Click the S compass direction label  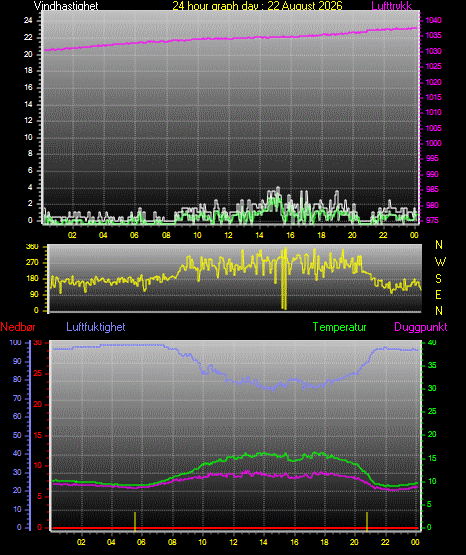pos(438,279)
